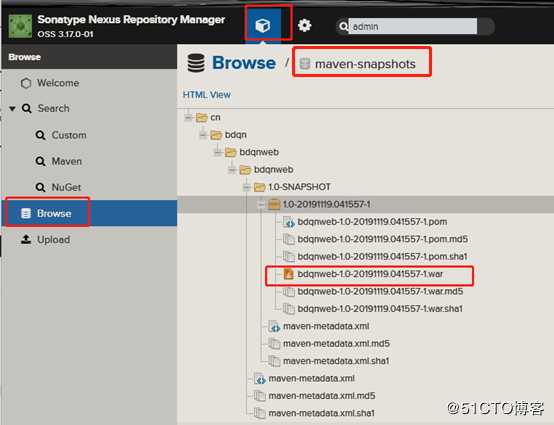The image size is (554, 425).
Task: Select bdqnweb-1.0-20191119.041557-1.pom file
Action: [x=372, y=222]
